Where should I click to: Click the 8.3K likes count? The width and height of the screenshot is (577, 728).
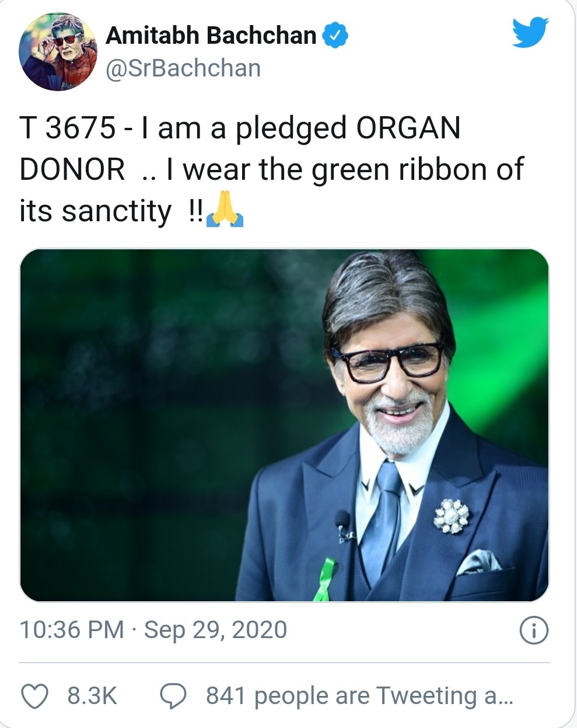coord(92,696)
